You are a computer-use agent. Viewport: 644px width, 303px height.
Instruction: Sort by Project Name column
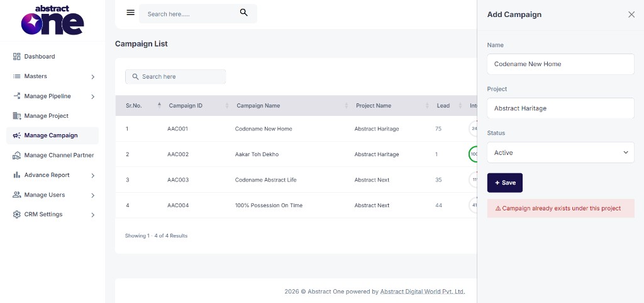(427, 106)
